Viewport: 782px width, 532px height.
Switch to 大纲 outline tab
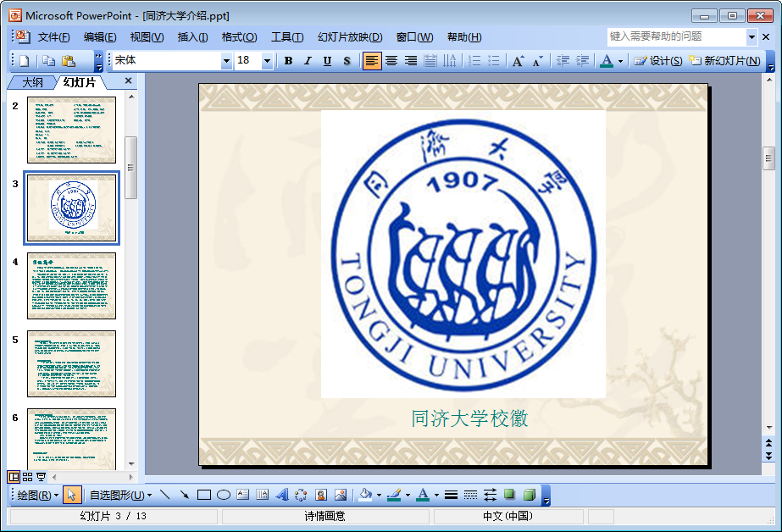(x=32, y=82)
